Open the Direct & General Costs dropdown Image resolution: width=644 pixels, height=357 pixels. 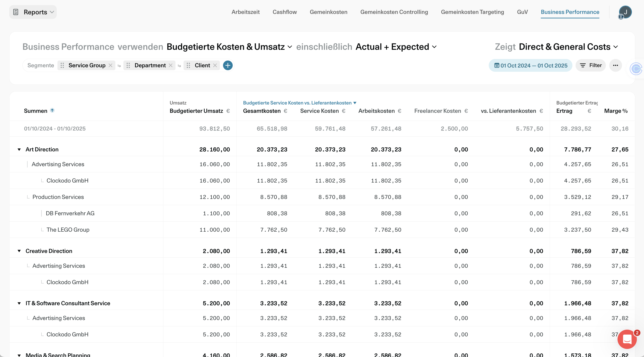(568, 47)
